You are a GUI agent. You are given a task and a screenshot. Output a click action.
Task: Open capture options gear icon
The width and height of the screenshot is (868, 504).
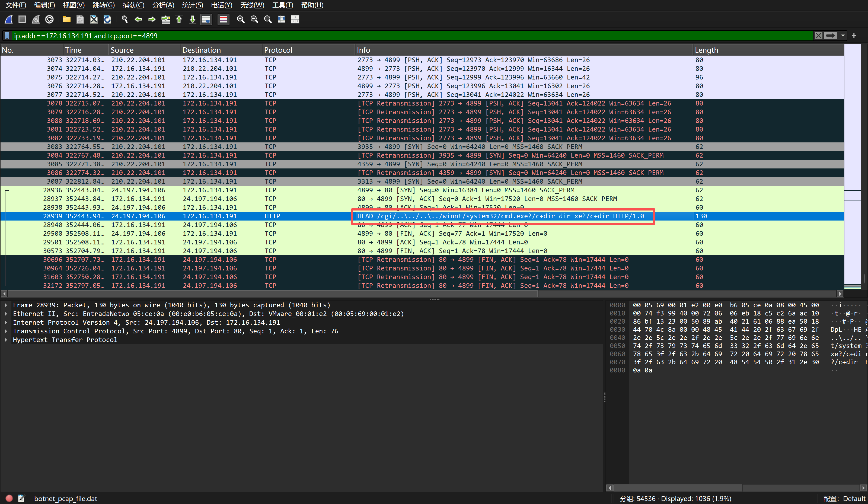coord(50,20)
